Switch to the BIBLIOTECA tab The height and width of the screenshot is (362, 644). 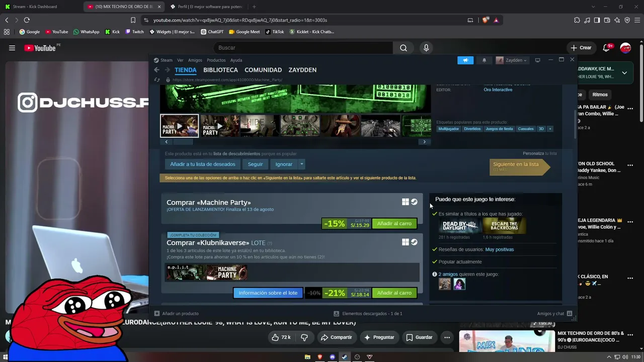(220, 70)
